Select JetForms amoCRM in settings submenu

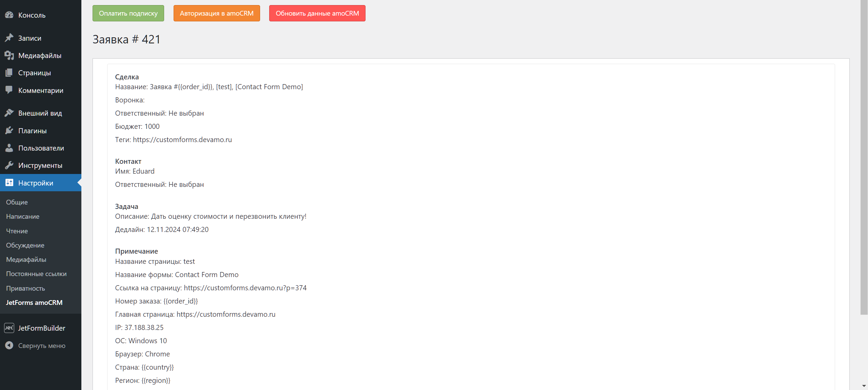(x=34, y=303)
